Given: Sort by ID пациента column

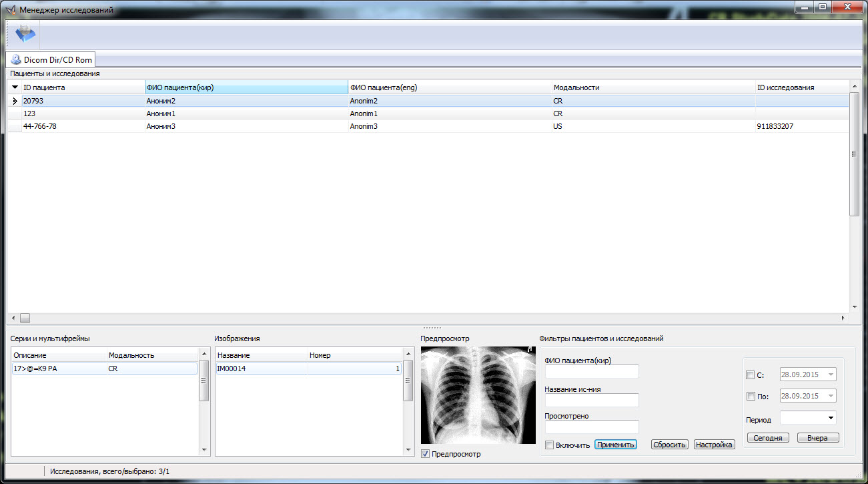Looking at the screenshot, I should pos(83,87).
